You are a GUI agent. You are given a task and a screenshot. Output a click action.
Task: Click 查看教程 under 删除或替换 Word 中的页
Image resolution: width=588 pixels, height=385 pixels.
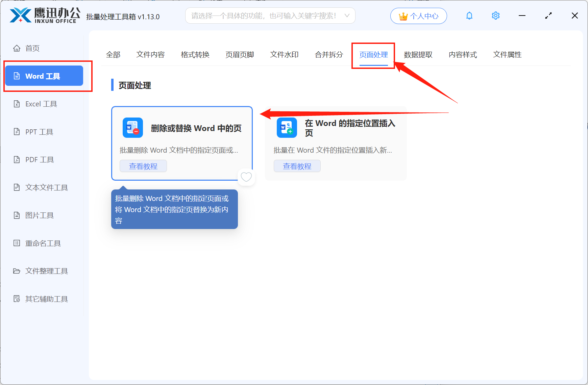(143, 166)
